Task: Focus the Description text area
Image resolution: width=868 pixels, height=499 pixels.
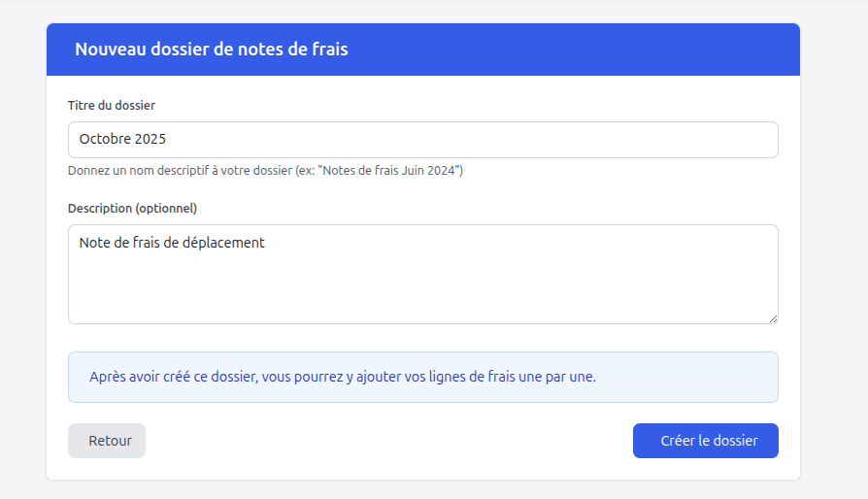Action: pos(422,275)
